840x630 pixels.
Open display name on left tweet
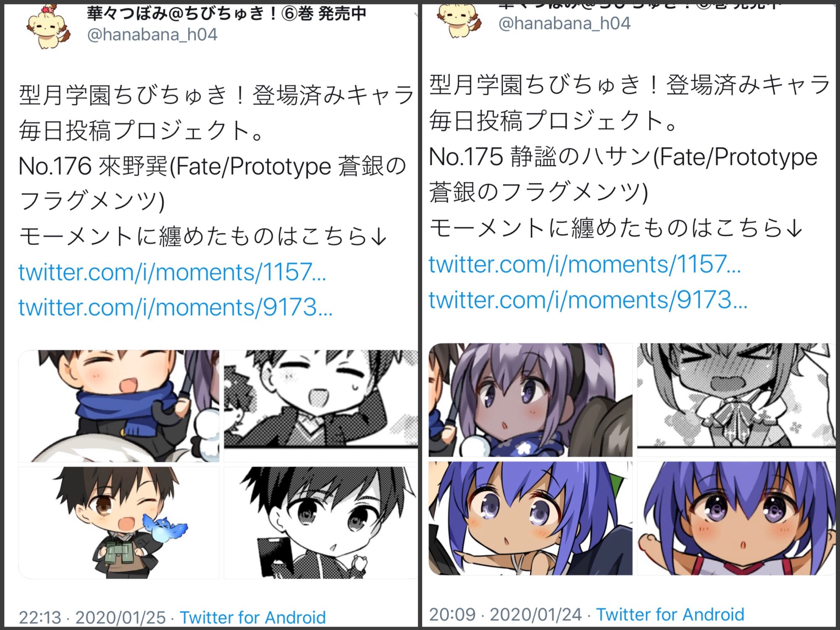[227, 14]
